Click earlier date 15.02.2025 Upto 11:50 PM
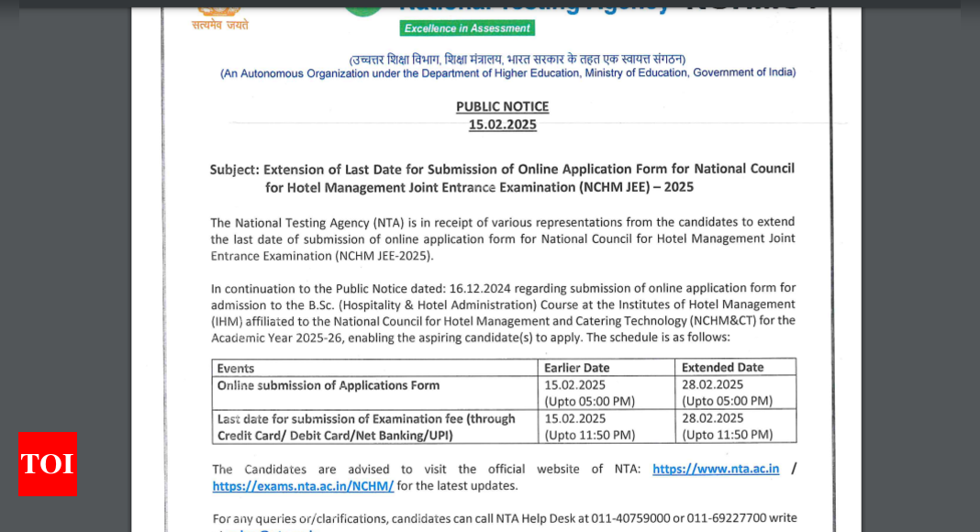Screen dimensions: 980x532 tap(589, 427)
